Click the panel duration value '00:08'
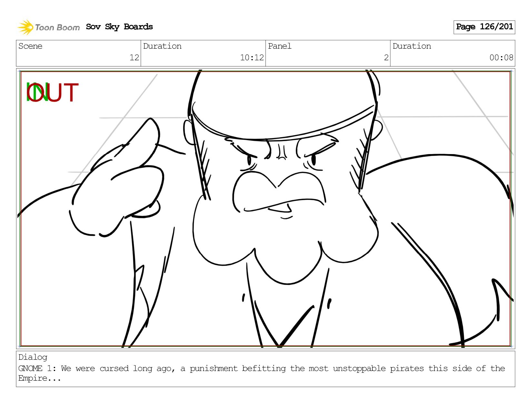 501,58
